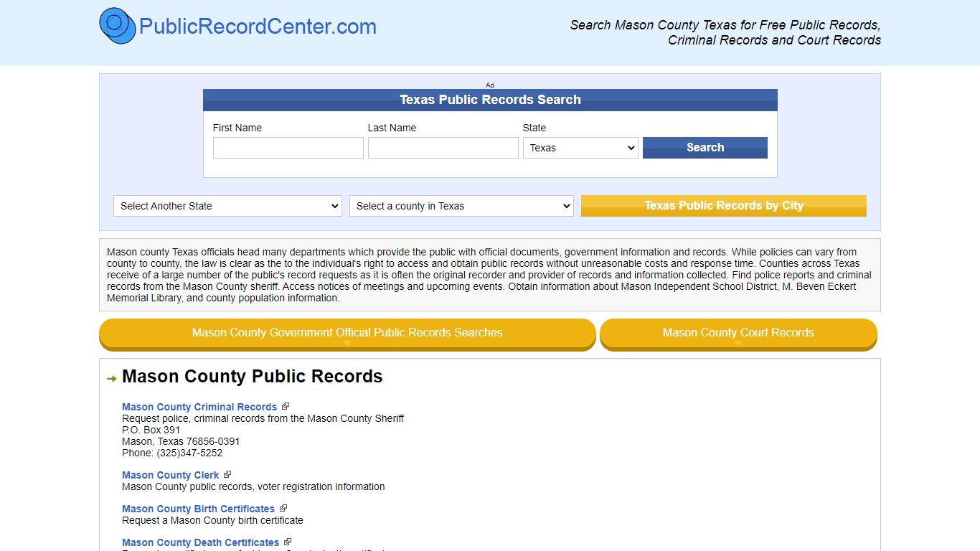Click the First Name input field
Screen dimensions: 980x551
(x=288, y=148)
